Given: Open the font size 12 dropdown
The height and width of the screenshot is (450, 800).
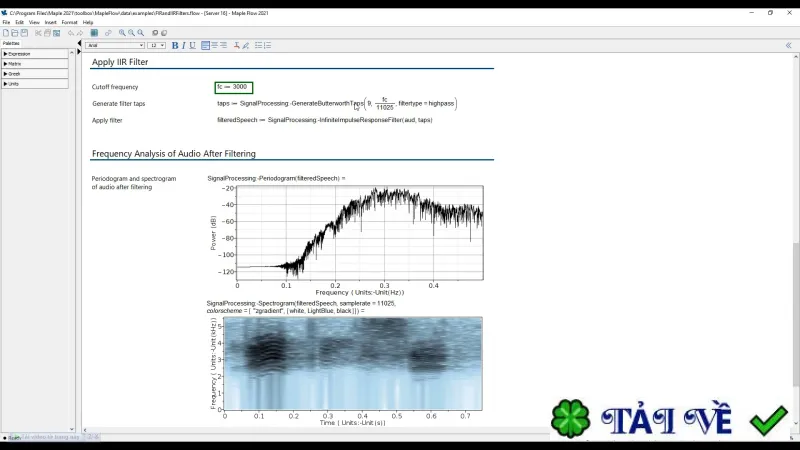Looking at the screenshot, I should tap(156, 45).
